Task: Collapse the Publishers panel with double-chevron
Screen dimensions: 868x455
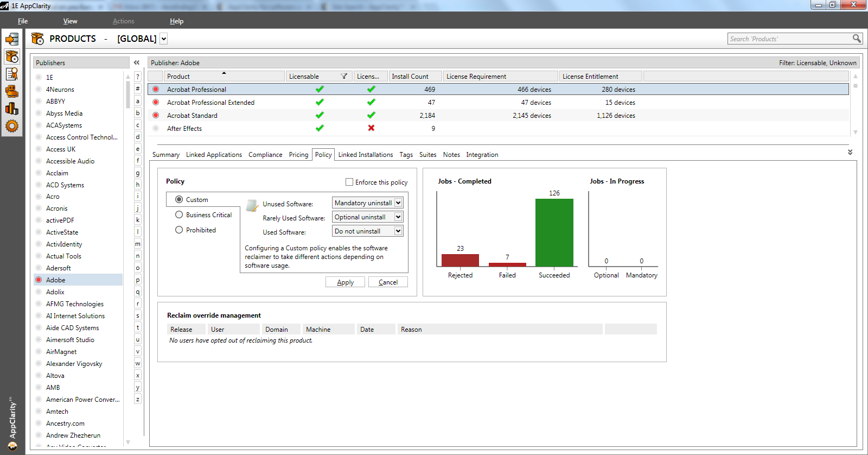Action: click(137, 63)
